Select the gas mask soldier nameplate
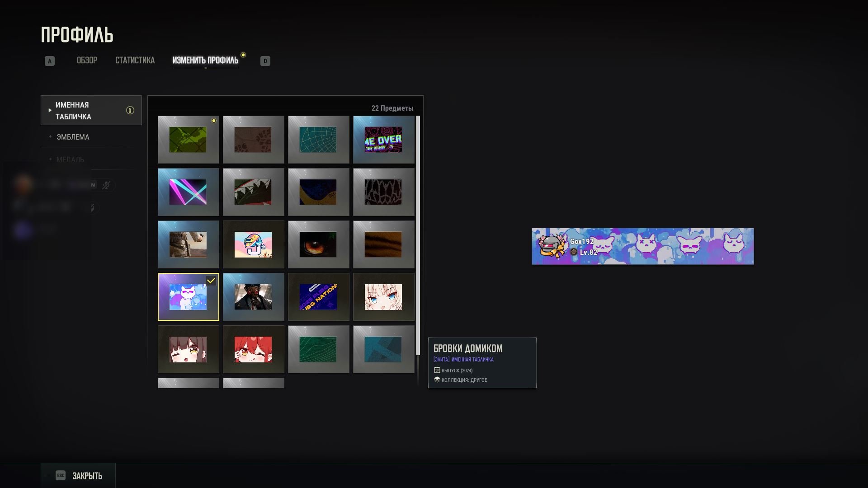This screenshot has height=488, width=868. 253,297
